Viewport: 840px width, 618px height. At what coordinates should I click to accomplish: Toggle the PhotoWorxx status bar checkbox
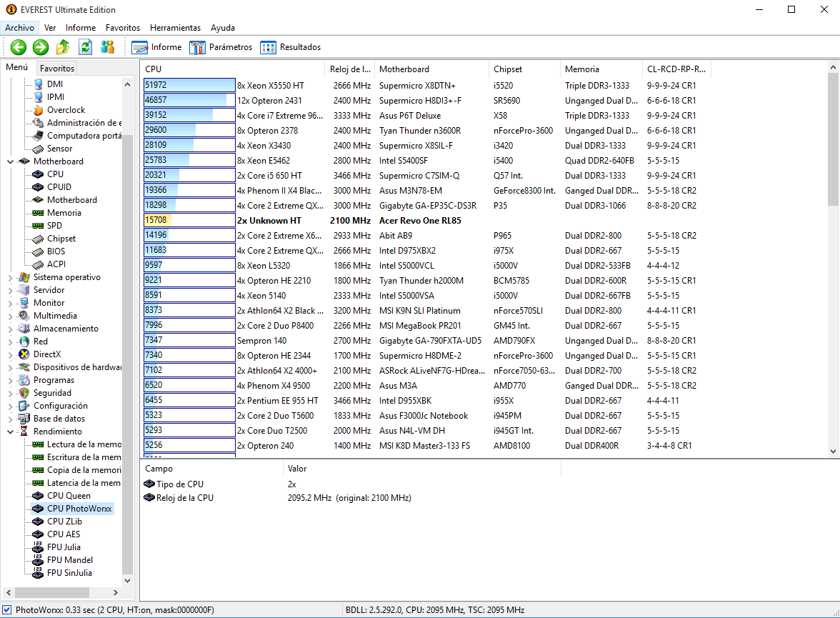(x=7, y=610)
